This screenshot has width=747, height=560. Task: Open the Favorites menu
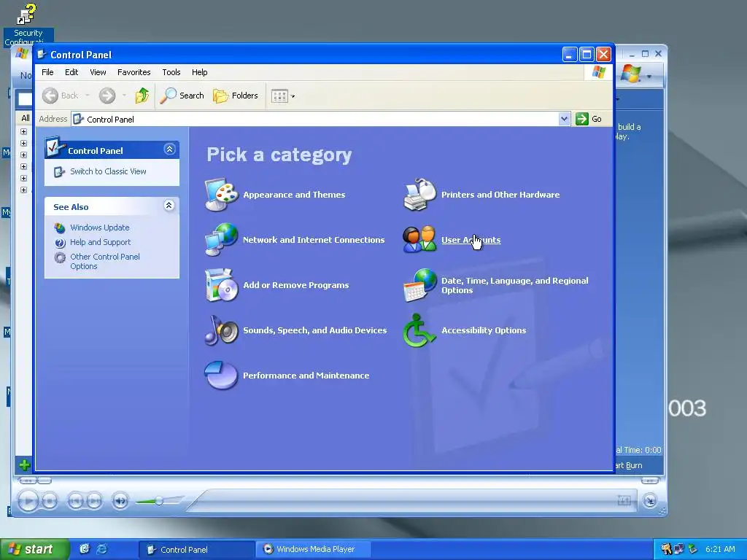tap(134, 72)
